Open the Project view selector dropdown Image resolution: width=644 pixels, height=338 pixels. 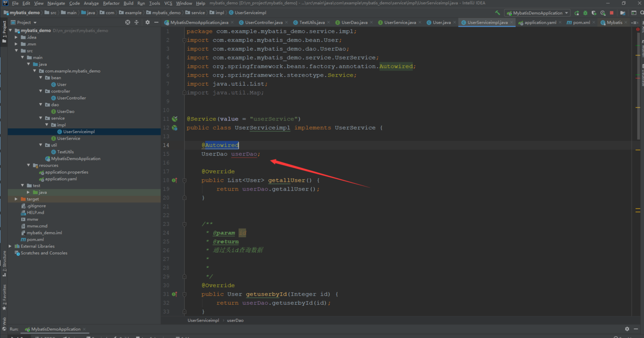[24, 22]
